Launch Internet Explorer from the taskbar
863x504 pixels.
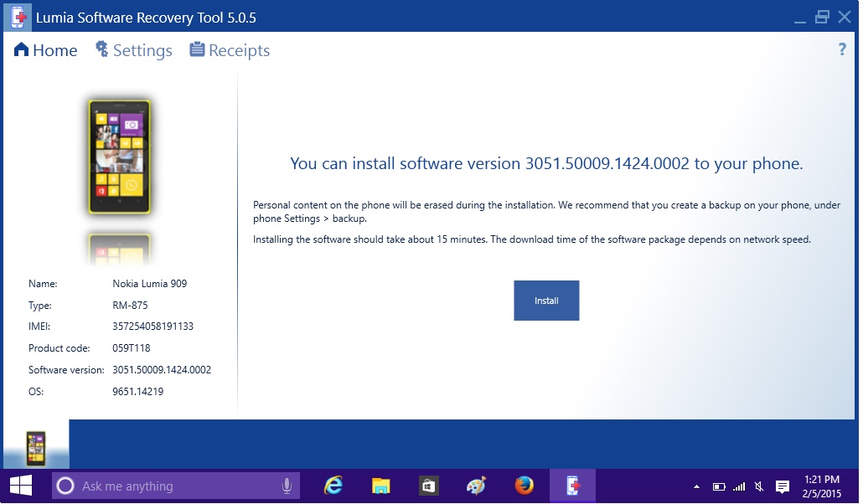333,486
